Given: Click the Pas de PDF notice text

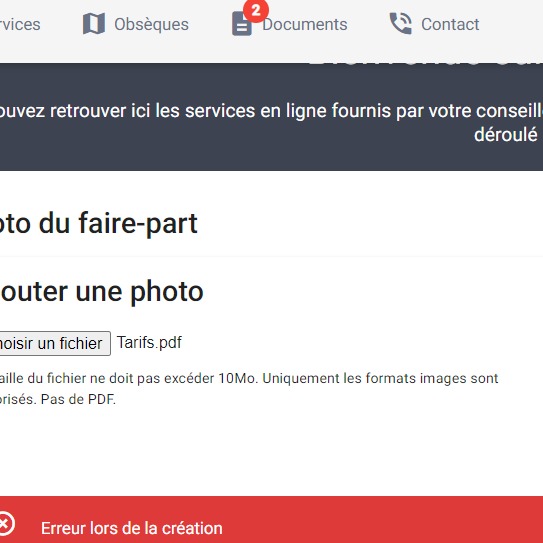Looking at the screenshot, I should pos(78,399).
